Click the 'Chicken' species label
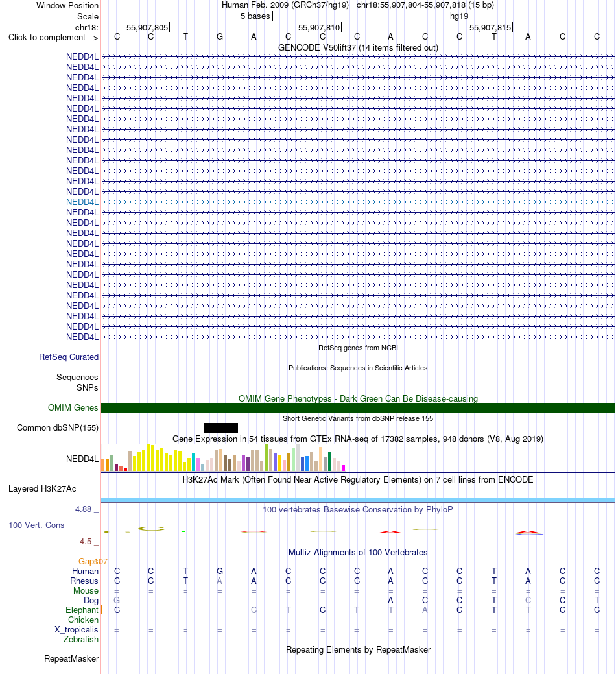The image size is (616, 674). coord(84,620)
